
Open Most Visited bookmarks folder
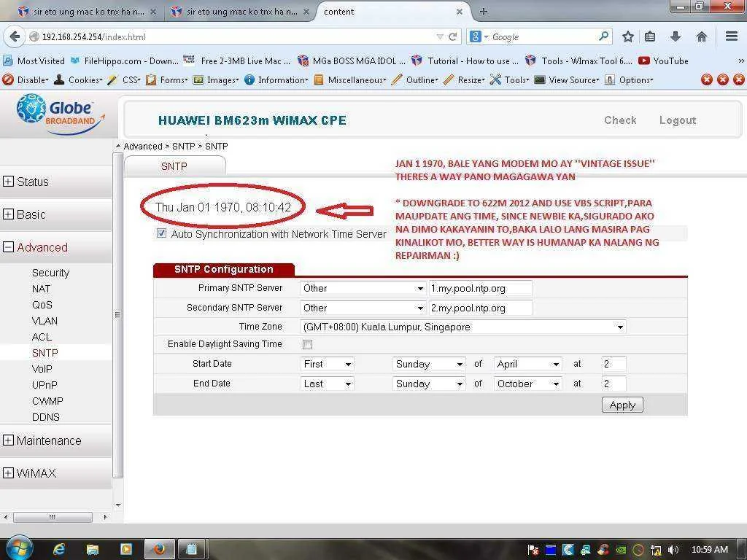coord(34,61)
